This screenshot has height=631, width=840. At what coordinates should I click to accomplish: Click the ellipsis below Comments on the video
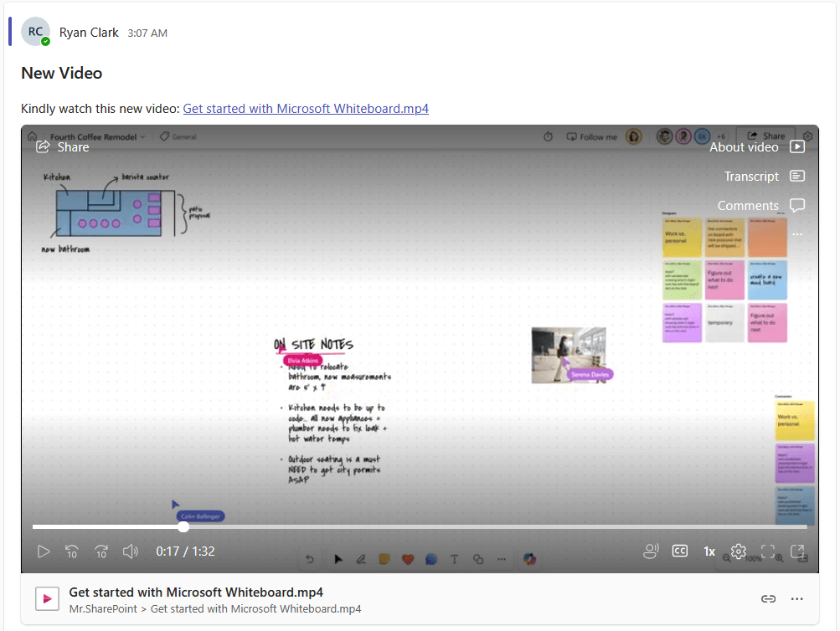[x=797, y=234]
